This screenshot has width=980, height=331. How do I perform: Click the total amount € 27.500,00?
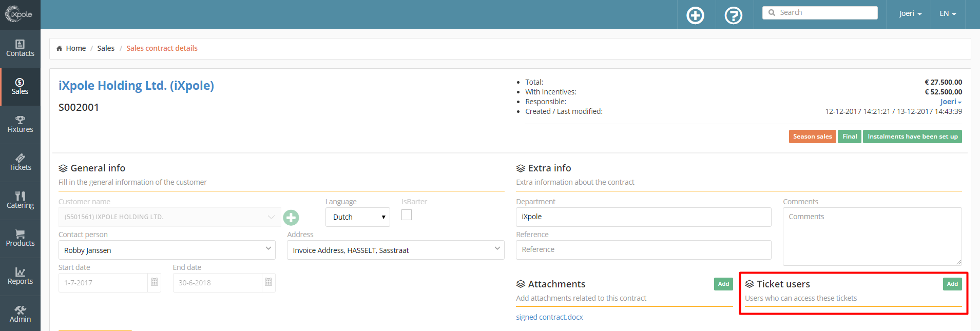point(943,82)
